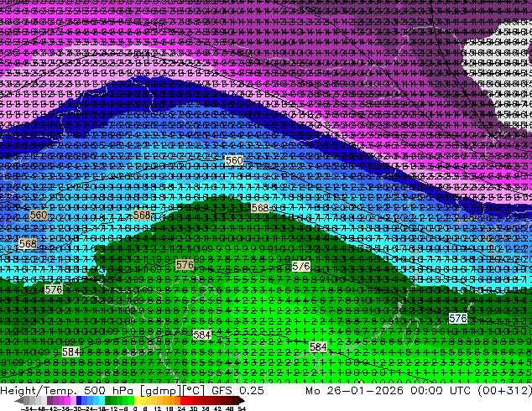Click the '500 hPa' level text
This screenshot has width=532, height=411.
point(110,390)
